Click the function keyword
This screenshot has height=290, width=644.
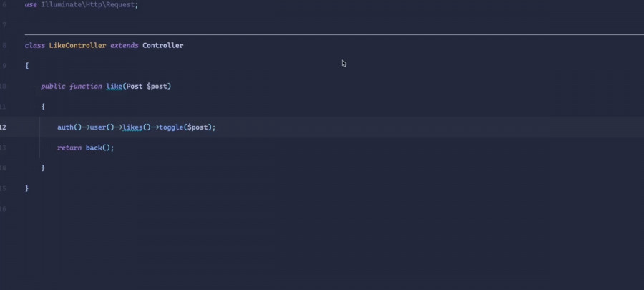coord(86,86)
